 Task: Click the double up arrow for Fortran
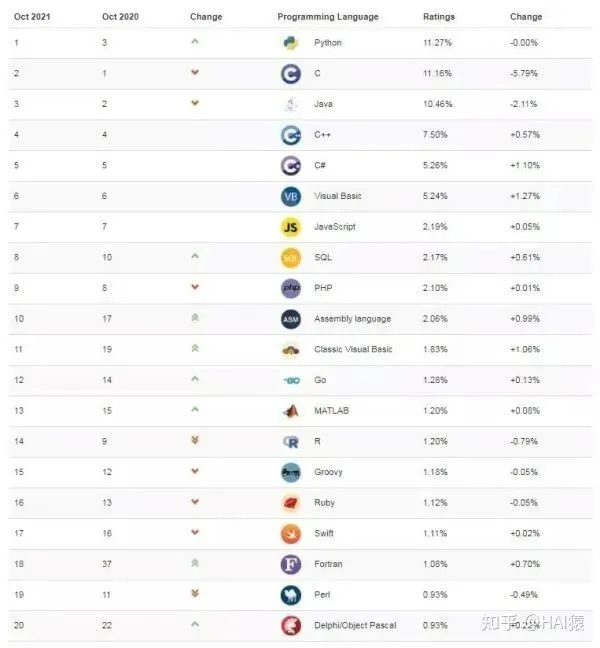tap(195, 563)
